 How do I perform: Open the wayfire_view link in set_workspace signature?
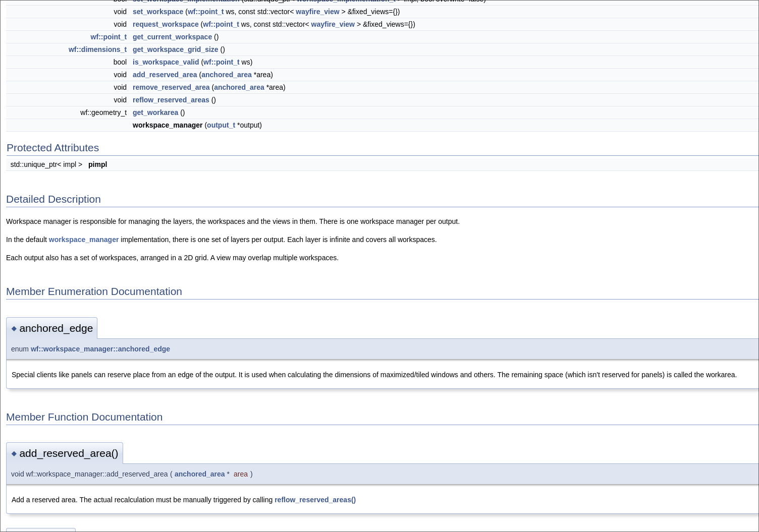click(317, 12)
